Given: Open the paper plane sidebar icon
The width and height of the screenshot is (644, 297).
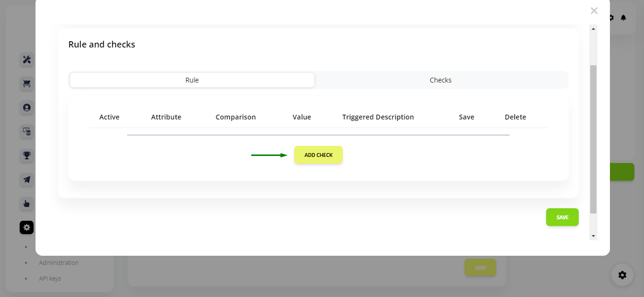Looking at the screenshot, I should tap(27, 179).
